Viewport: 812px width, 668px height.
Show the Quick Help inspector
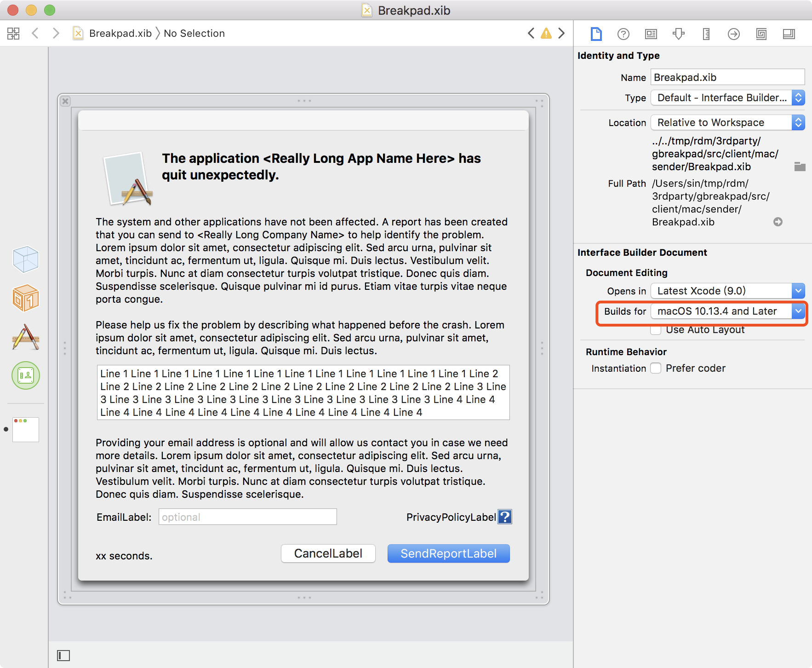point(623,34)
